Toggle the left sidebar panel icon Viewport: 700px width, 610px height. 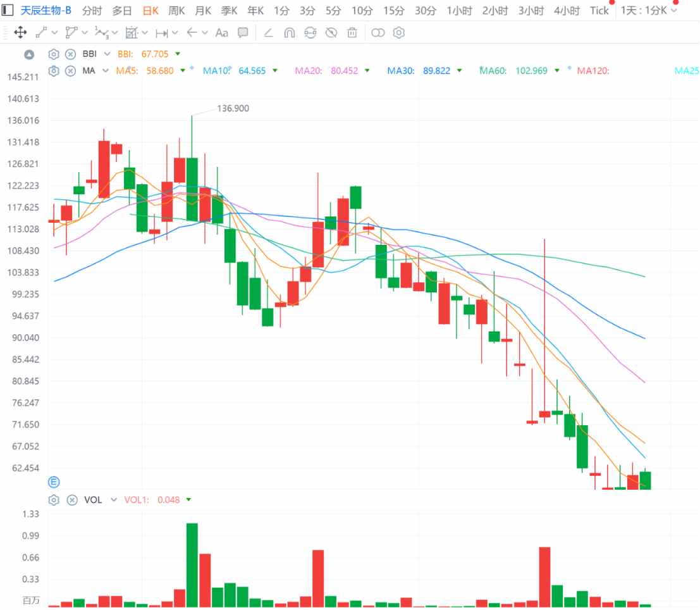click(7, 10)
